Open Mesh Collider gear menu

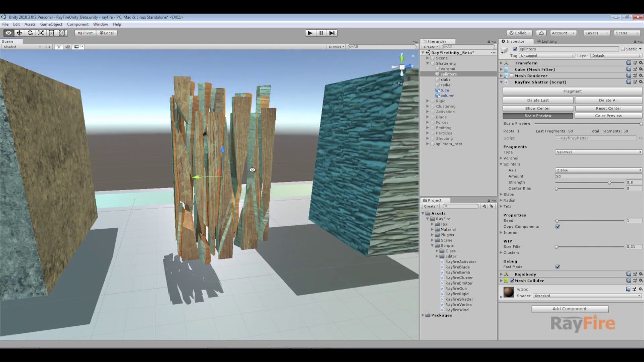click(640, 281)
